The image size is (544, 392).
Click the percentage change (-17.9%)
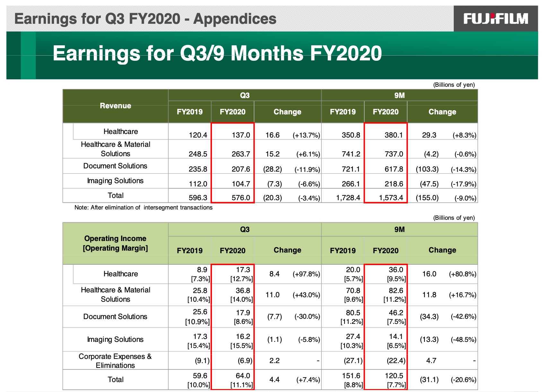[464, 184]
